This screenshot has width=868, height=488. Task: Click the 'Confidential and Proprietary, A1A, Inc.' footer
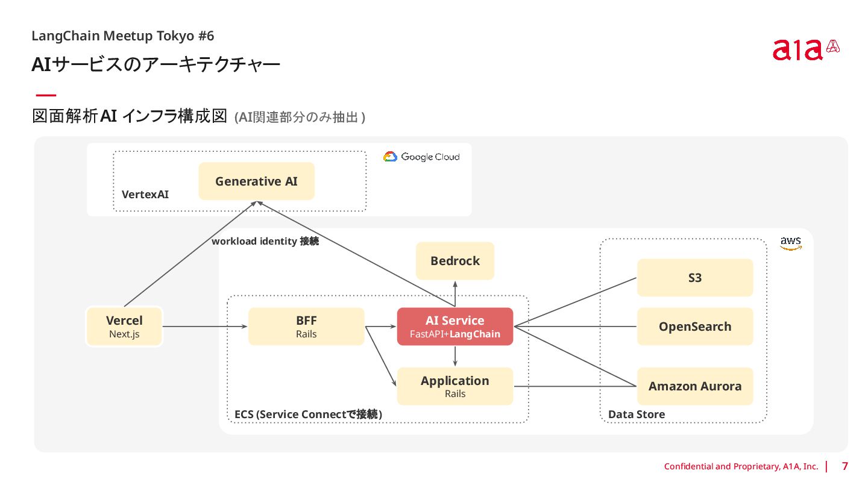(741, 466)
